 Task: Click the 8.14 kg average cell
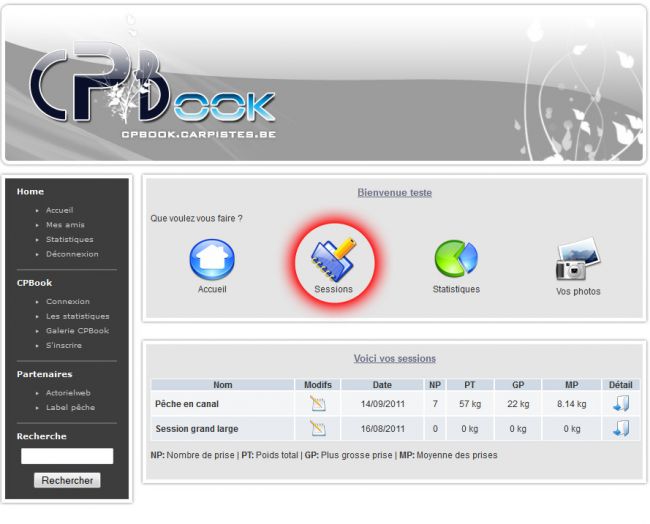tap(572, 404)
